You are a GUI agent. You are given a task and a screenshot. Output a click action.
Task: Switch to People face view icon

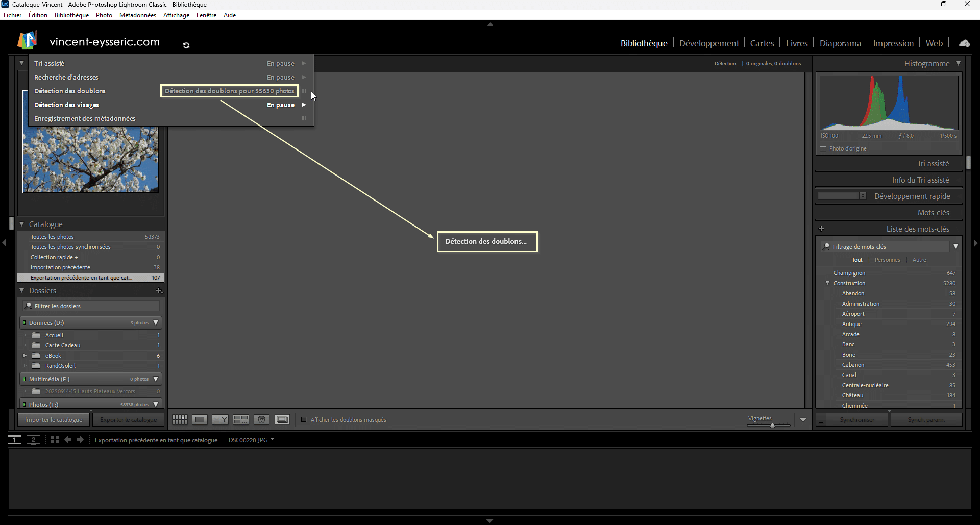click(x=261, y=419)
